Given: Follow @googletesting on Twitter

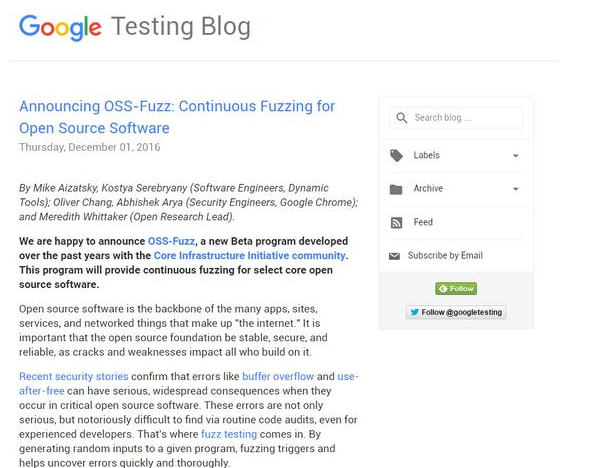Looking at the screenshot, I should (456, 312).
